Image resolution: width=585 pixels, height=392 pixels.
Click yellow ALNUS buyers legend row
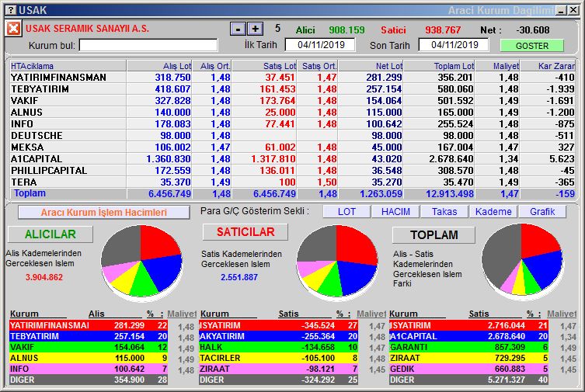tap(89, 358)
